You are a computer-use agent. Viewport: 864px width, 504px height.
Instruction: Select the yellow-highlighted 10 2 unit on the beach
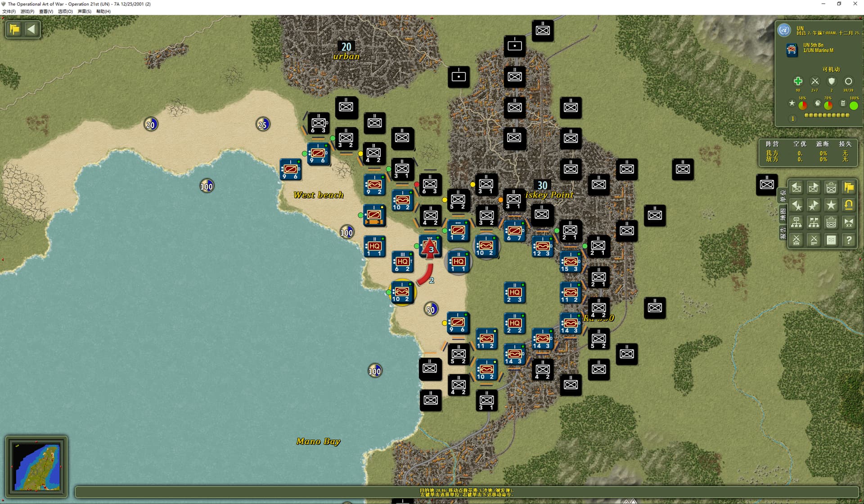(x=401, y=292)
